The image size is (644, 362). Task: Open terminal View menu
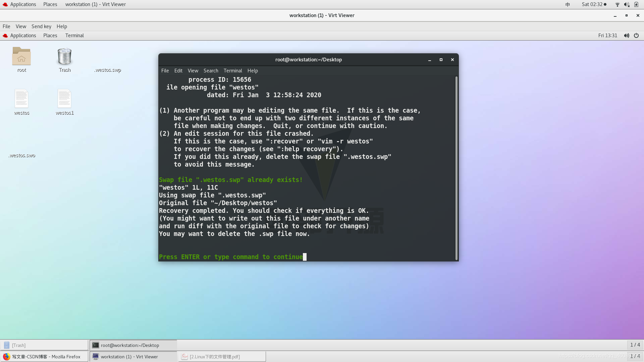pos(193,71)
